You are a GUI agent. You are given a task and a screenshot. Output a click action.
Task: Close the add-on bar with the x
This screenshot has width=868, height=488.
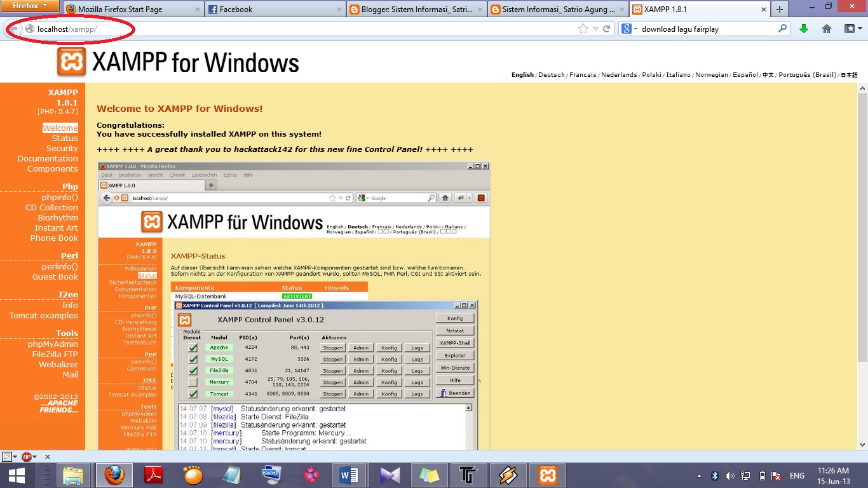click(47, 457)
